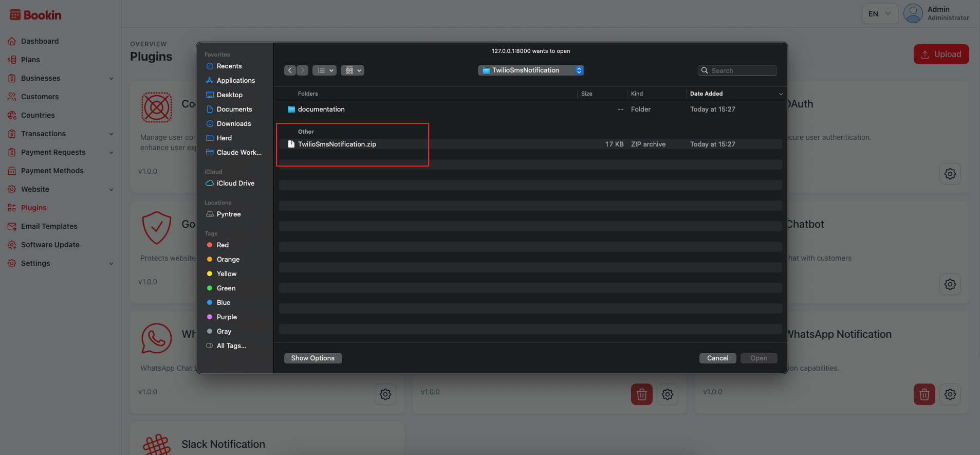Image resolution: width=980 pixels, height=455 pixels.
Task: Open the EN language dropdown
Action: (880, 14)
